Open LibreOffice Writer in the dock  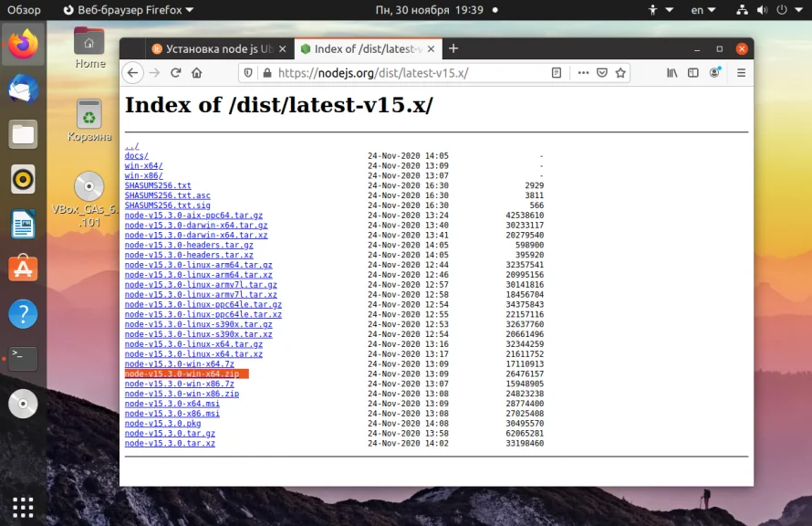point(23,225)
